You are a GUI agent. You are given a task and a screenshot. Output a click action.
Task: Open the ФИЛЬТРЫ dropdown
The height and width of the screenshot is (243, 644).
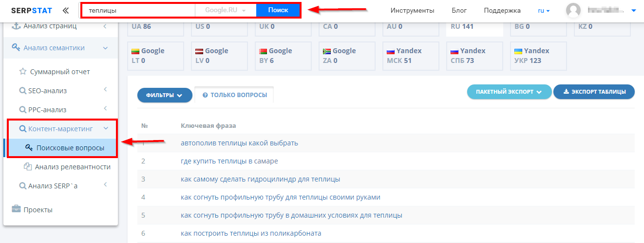(x=165, y=95)
